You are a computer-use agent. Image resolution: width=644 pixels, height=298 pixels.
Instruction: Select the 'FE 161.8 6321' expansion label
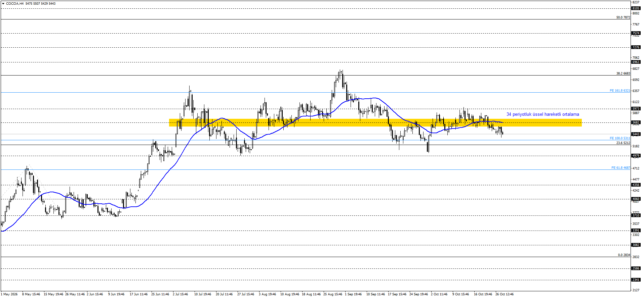coord(620,91)
